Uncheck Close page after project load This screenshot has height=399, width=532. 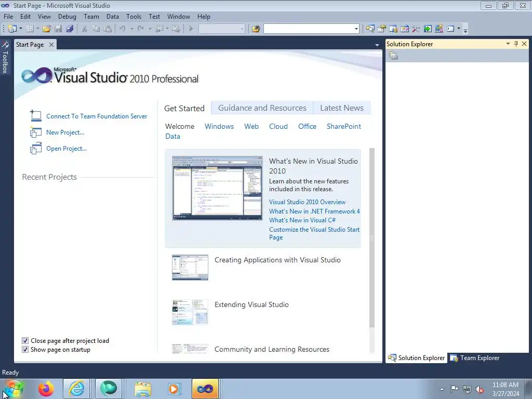point(25,341)
